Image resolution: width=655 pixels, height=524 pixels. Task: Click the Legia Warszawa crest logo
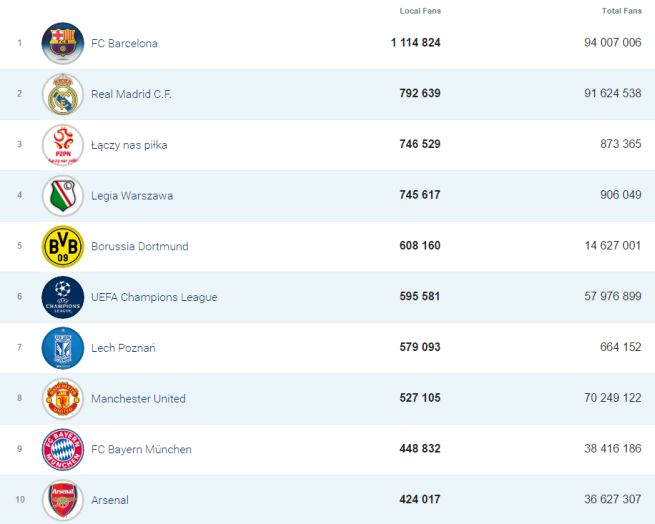coord(63,196)
